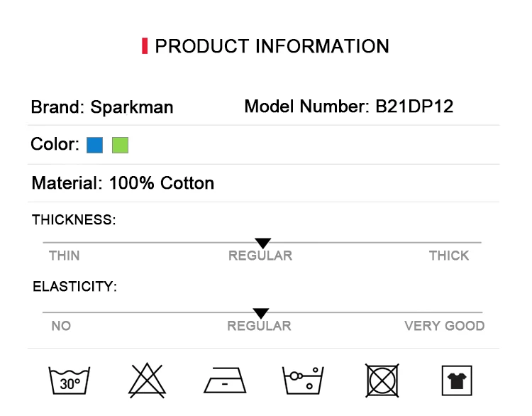The height and width of the screenshot is (416, 532).
Task: Click the Brand: Sparkman text
Action: 102,107
